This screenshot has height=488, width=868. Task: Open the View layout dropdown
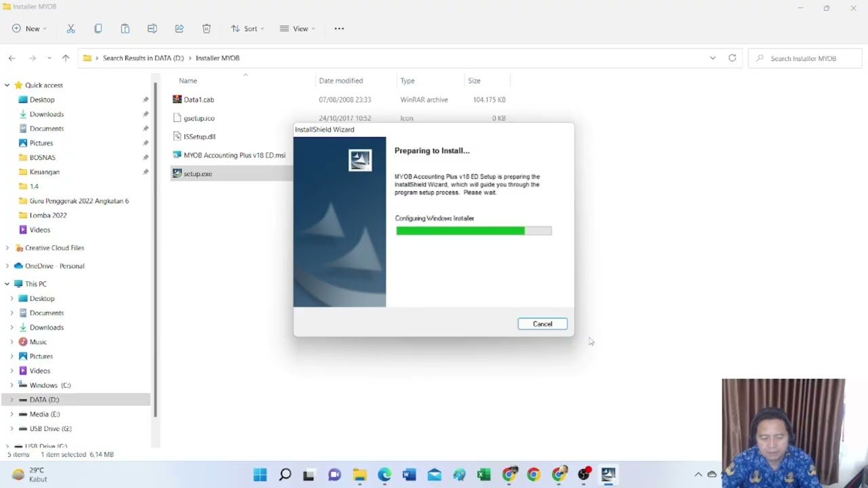(297, 28)
